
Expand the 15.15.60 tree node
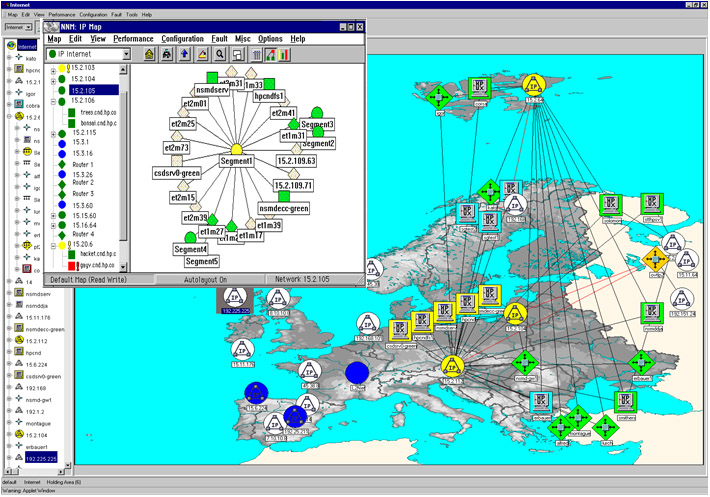click(x=51, y=215)
